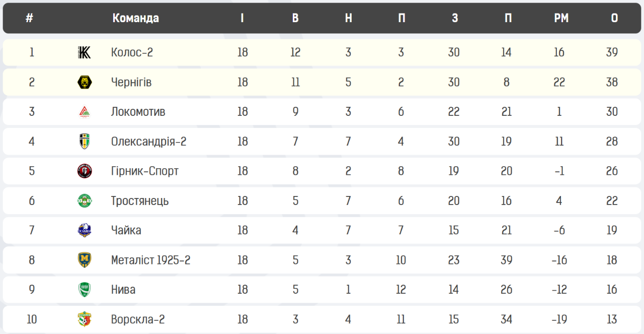Click the О points column header

(614, 18)
